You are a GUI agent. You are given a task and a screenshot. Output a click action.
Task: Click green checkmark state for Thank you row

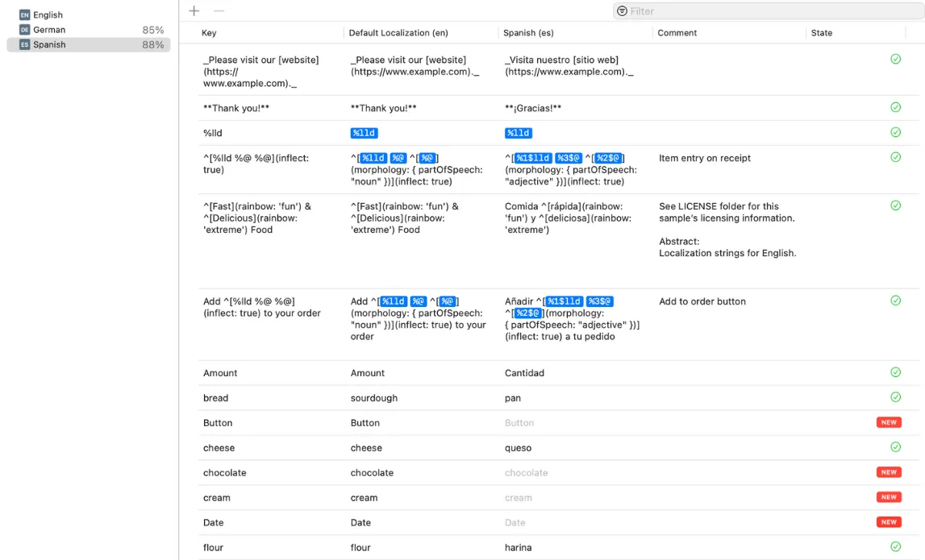(895, 107)
